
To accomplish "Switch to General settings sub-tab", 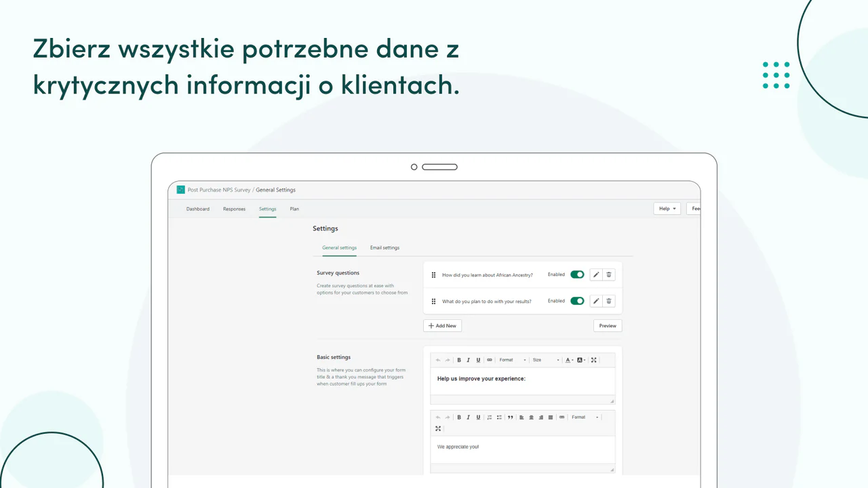I will 339,248.
